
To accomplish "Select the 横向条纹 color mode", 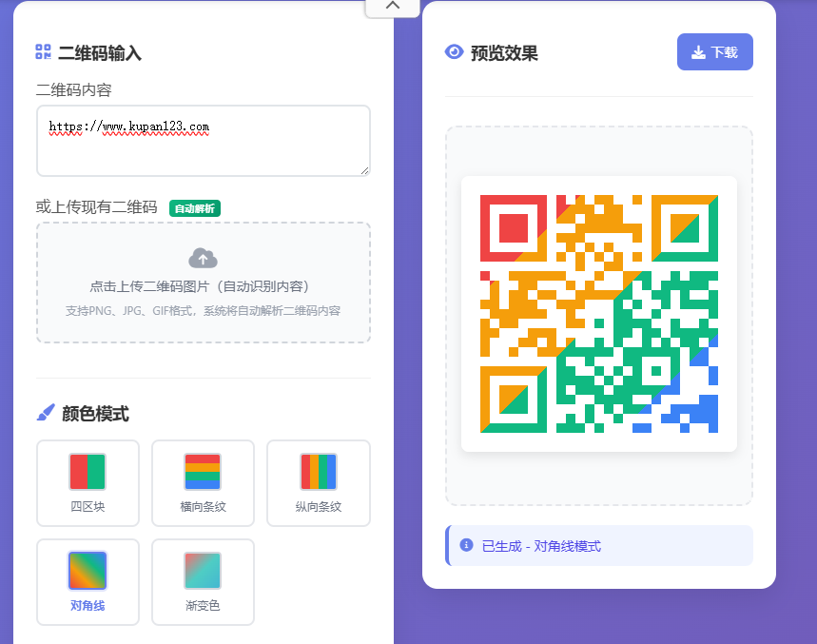I will pos(203,483).
